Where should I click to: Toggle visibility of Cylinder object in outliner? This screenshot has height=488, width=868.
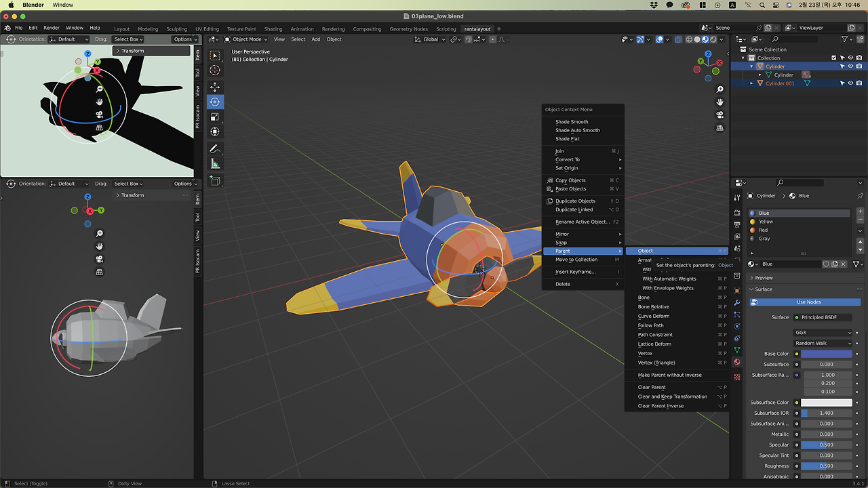(x=850, y=66)
